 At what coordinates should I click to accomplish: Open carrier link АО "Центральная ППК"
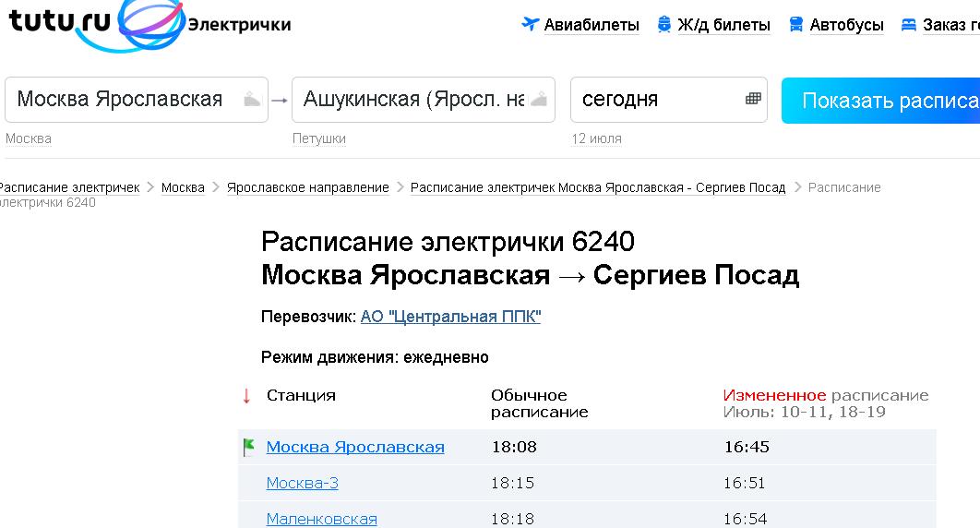pyautogui.click(x=450, y=317)
